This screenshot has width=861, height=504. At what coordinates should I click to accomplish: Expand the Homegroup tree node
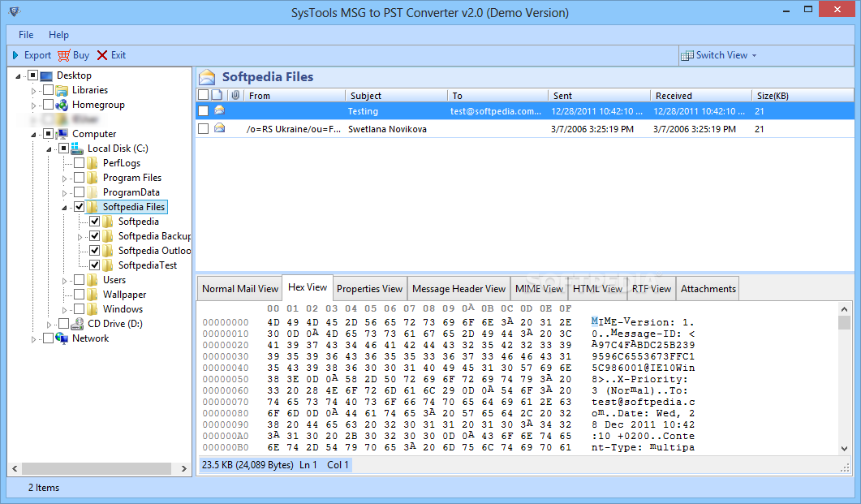(x=33, y=106)
